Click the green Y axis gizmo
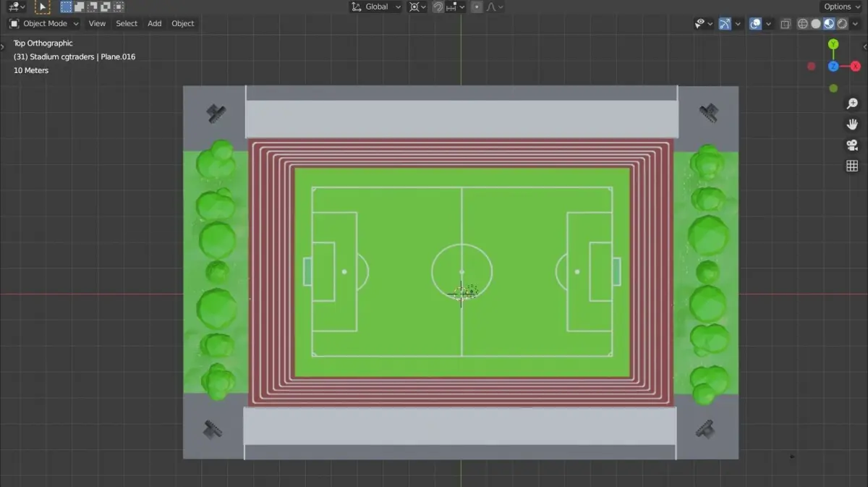This screenshot has width=868, height=487. pos(833,44)
